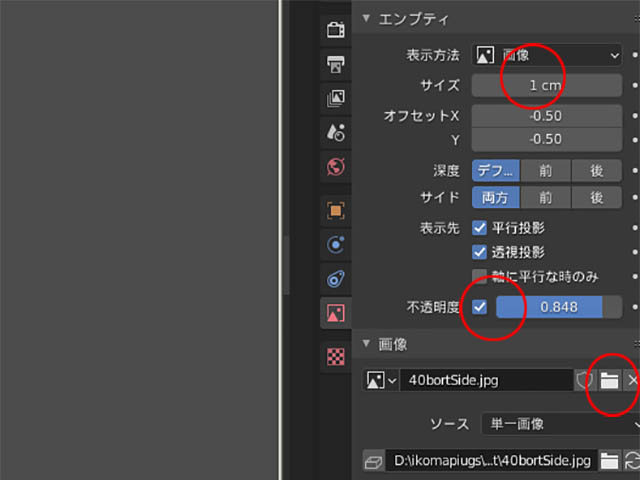Click animate dot beside 不透明度
Image resolution: width=640 pixels, height=480 pixels.
point(635,307)
